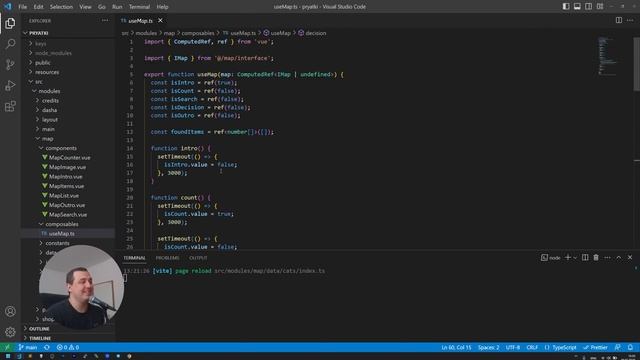
Task: Toggle primary side bar layout icon
Action: point(566,7)
